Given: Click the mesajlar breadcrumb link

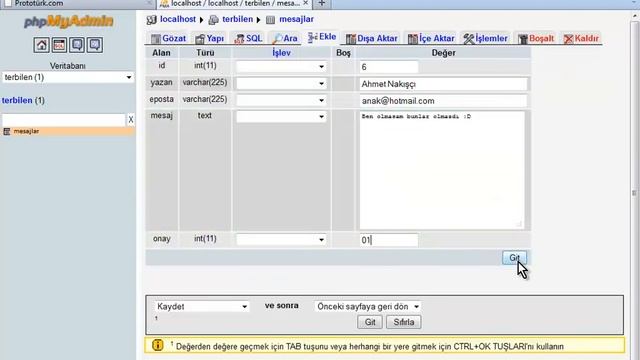Looking at the screenshot, I should [296, 19].
